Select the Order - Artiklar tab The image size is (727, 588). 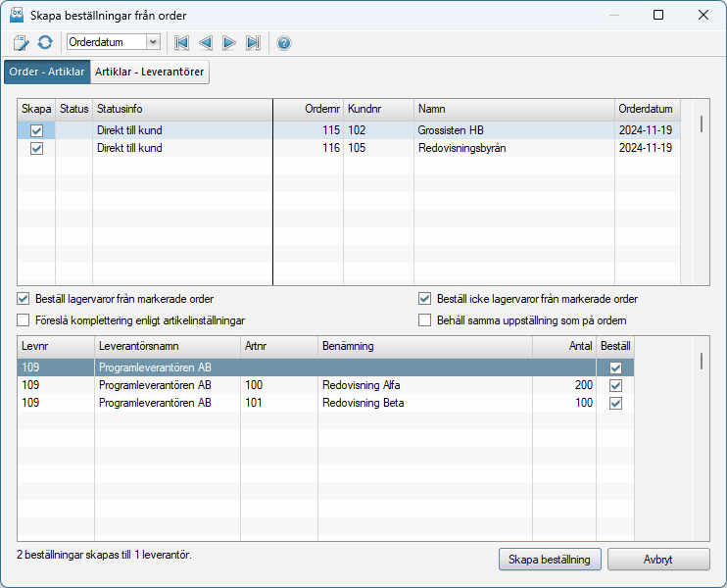[47, 72]
